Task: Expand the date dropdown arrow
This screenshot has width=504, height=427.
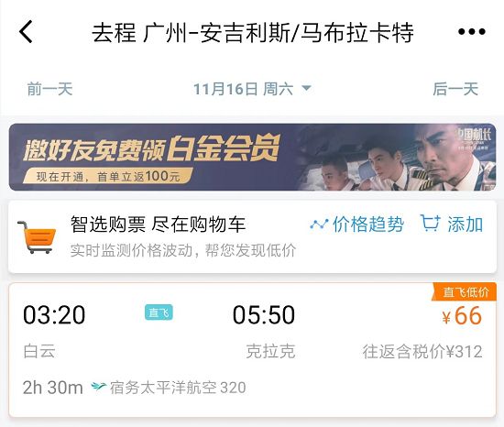Action: coord(307,88)
